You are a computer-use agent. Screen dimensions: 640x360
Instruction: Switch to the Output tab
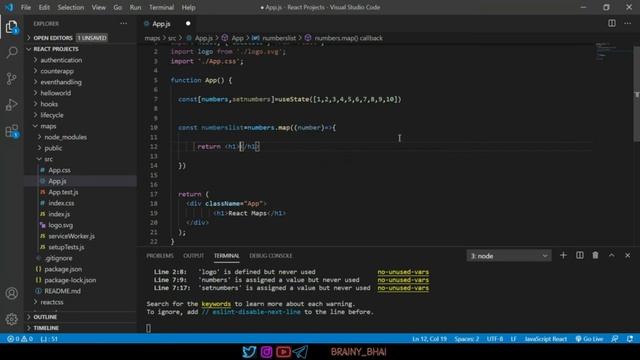[x=193, y=256]
